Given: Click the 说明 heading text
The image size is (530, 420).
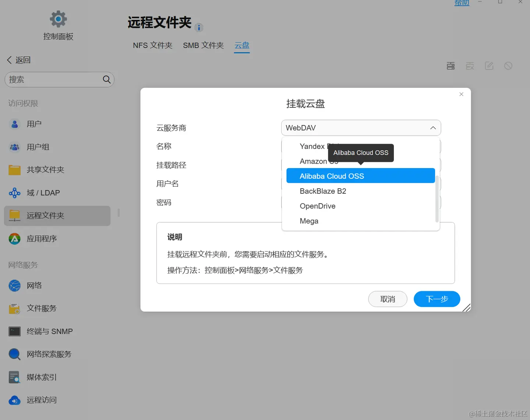Looking at the screenshot, I should [175, 237].
